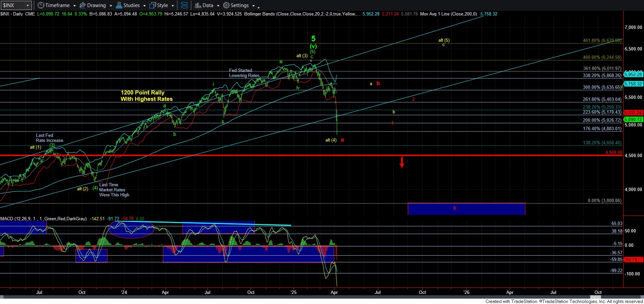Click the red down arrow drawing on chart
Image resolution: width=644 pixels, height=304 pixels.
pyautogui.click(x=402, y=162)
